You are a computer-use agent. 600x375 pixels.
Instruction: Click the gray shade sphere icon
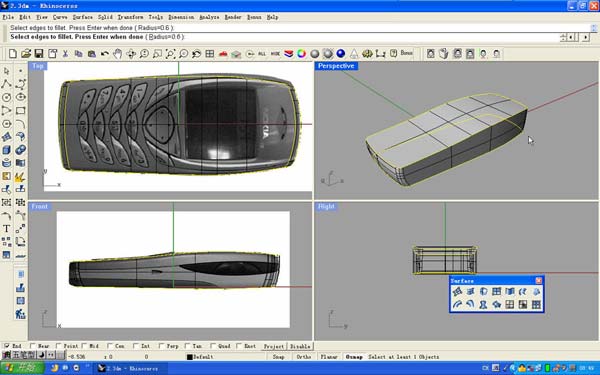(315, 54)
